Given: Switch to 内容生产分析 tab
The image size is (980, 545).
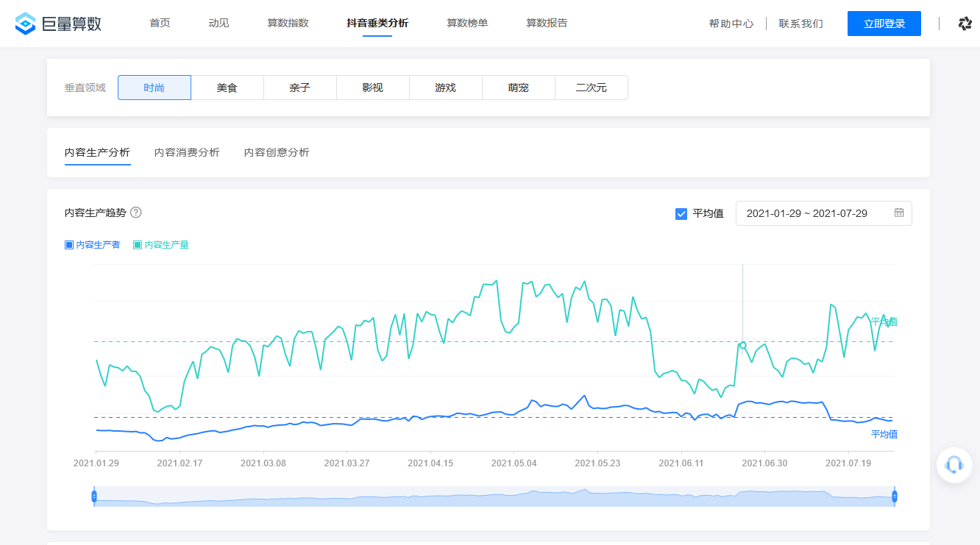Looking at the screenshot, I should click(97, 152).
